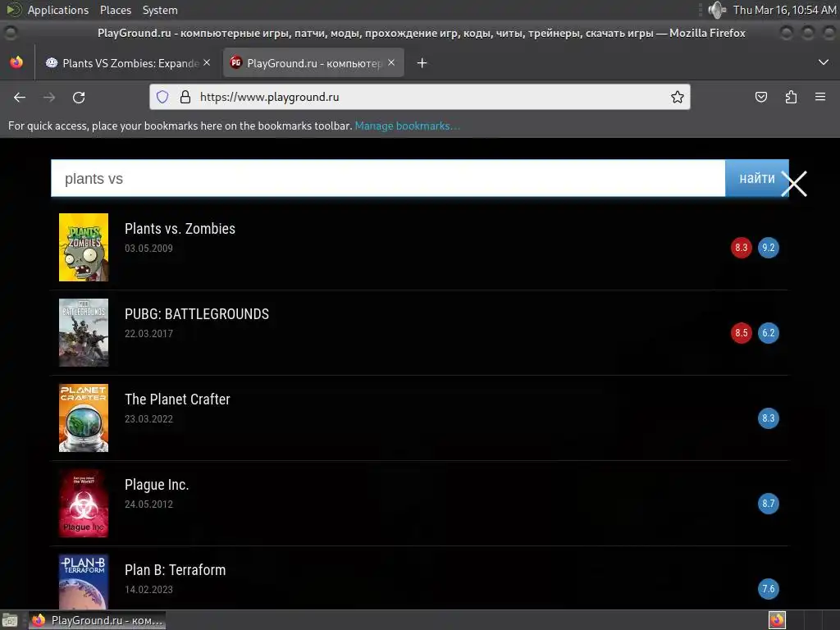Open the Plants vs. Zombies result
840x630 pixels.
click(180, 229)
